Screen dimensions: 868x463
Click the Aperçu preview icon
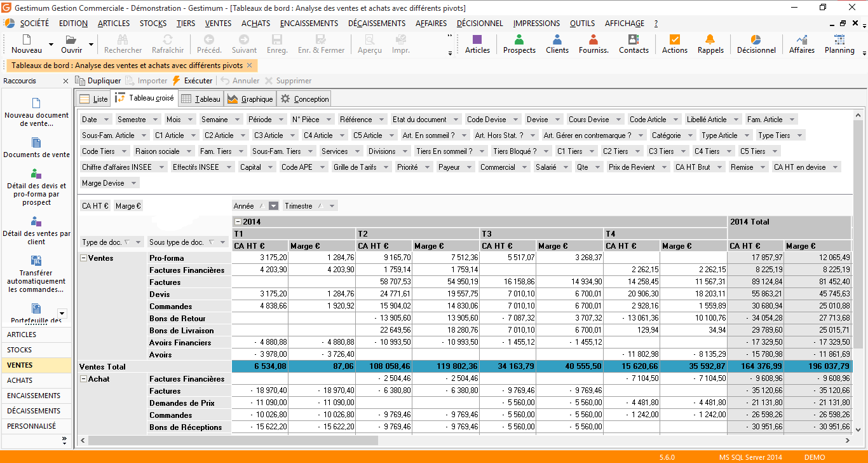click(x=370, y=39)
